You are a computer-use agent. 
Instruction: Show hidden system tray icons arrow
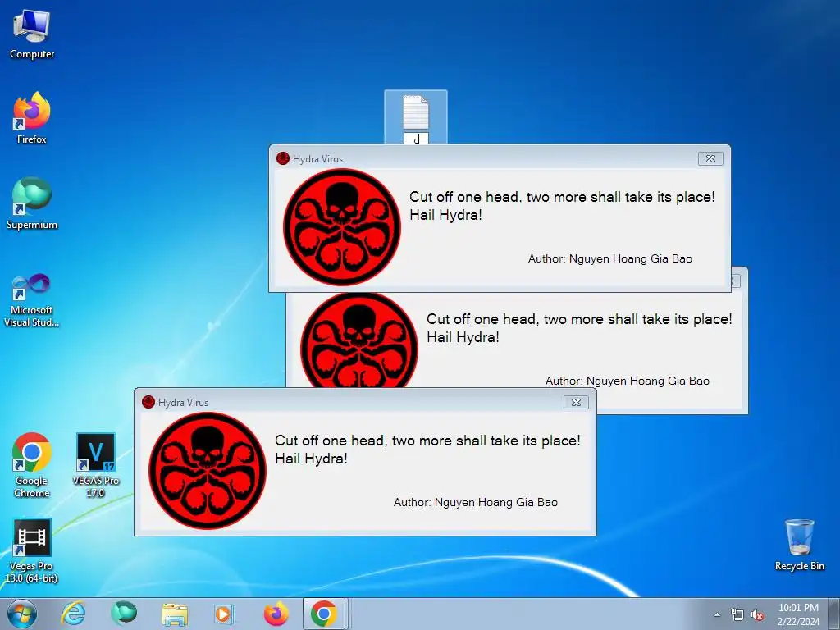(x=717, y=614)
